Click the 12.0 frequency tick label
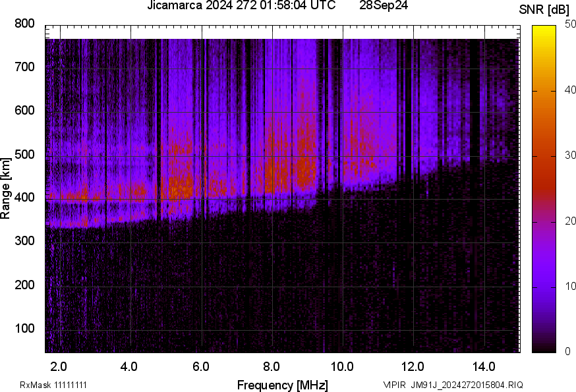The height and width of the screenshot is (392, 576). pyautogui.click(x=413, y=366)
